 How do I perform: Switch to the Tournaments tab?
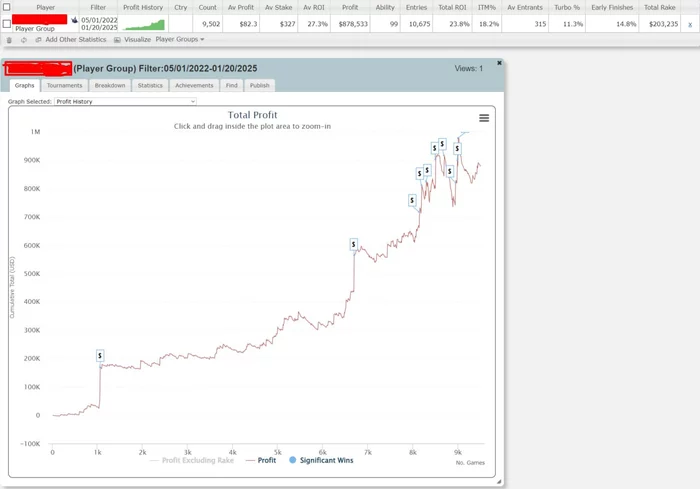[65, 85]
